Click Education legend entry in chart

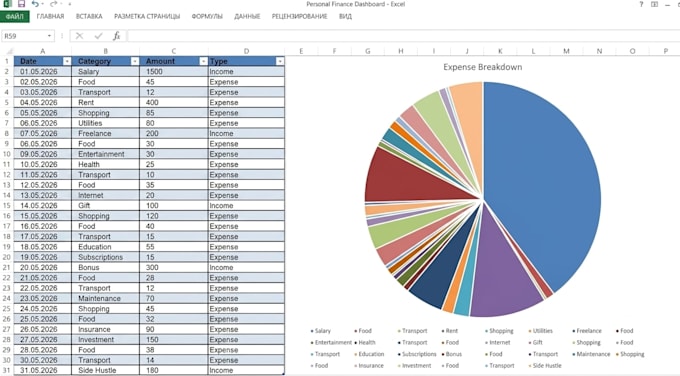pyautogui.click(x=369, y=354)
